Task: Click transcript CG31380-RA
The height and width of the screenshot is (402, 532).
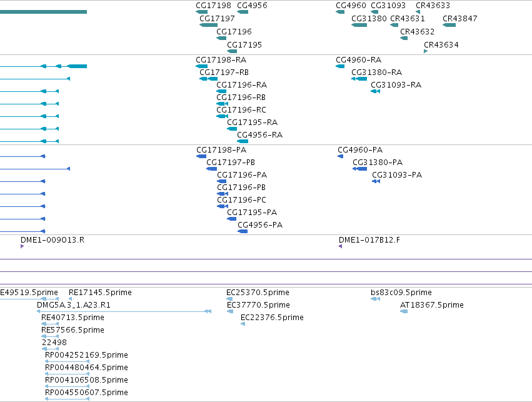Action: (x=359, y=79)
